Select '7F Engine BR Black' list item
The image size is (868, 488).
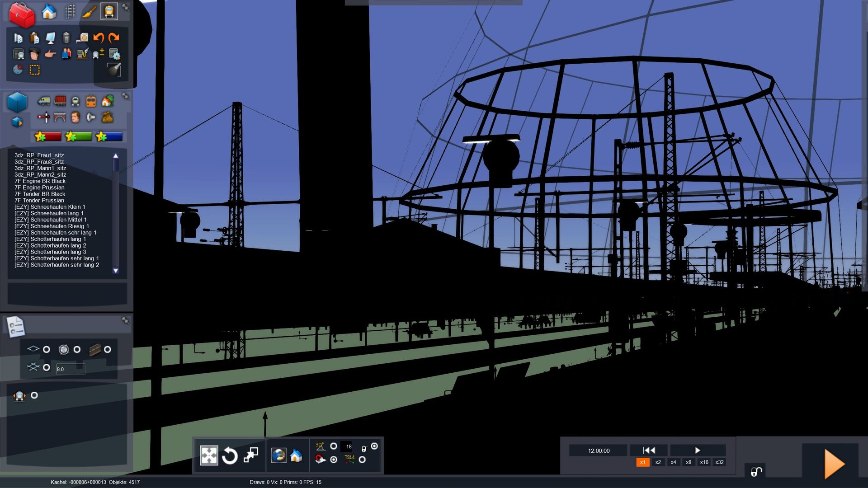coord(40,181)
